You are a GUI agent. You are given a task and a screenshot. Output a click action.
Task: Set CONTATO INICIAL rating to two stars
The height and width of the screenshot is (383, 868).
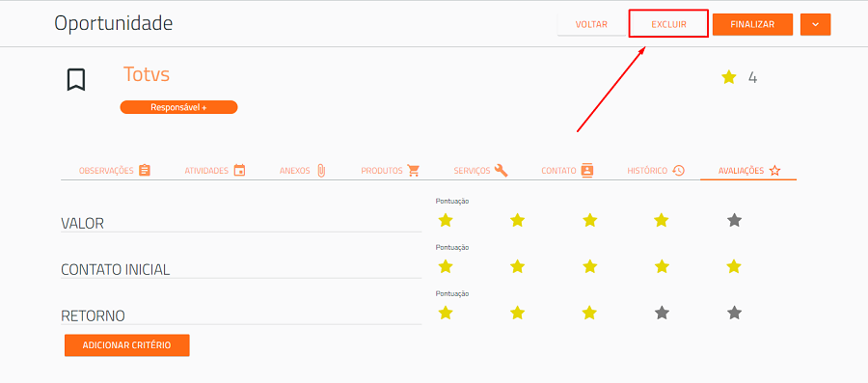[518, 267]
